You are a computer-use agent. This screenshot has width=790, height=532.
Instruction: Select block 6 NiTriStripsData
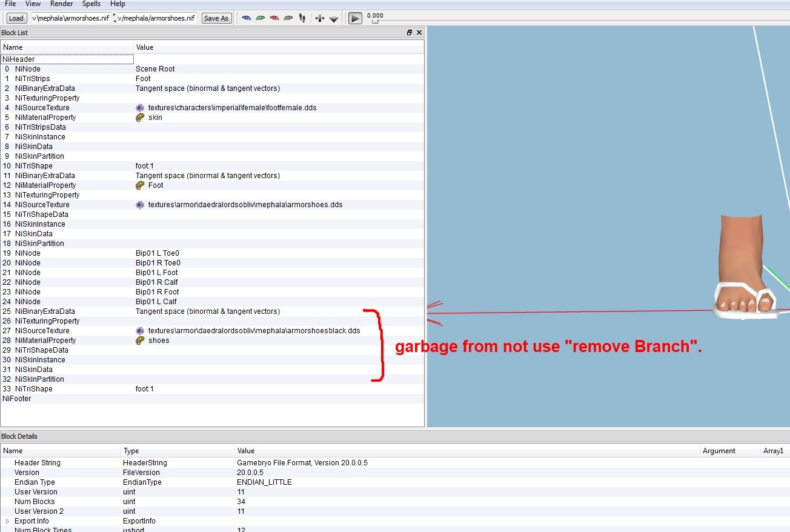(212, 127)
